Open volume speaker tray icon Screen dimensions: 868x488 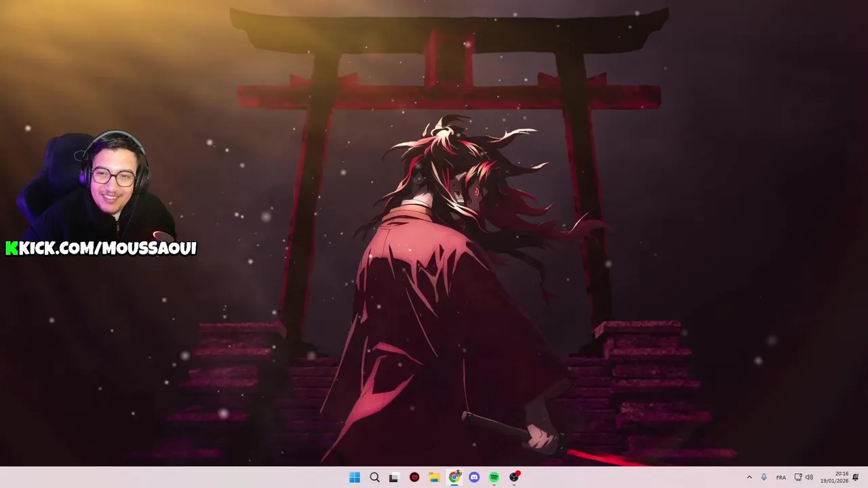[x=809, y=477]
